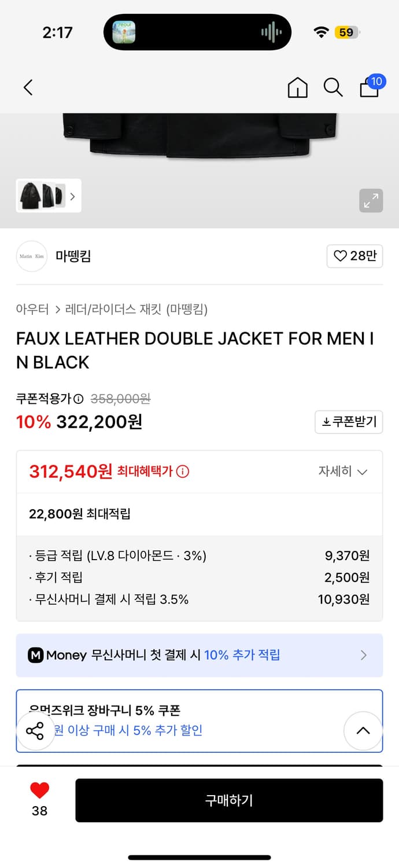
Task: Open more images via the thumbnail strip arrow
Action: pos(72,196)
